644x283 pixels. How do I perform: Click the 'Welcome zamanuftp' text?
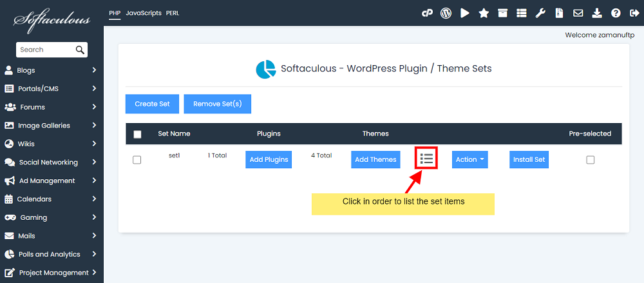pos(600,35)
